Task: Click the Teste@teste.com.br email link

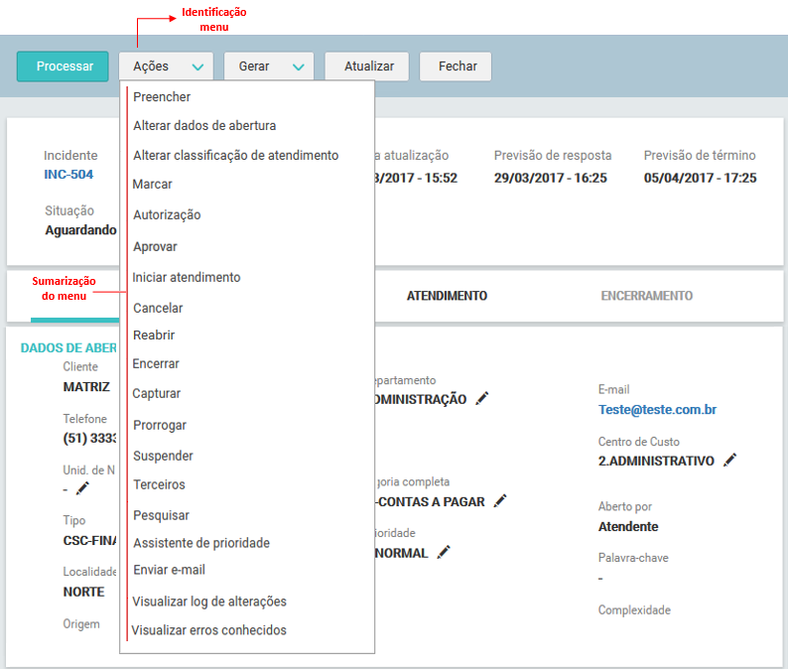Action: tap(657, 409)
